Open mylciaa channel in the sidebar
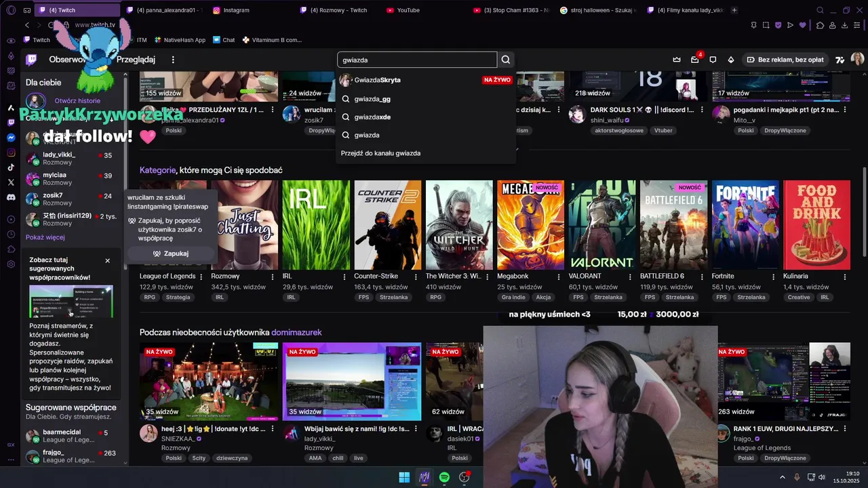This screenshot has width=868, height=488. (x=73, y=179)
